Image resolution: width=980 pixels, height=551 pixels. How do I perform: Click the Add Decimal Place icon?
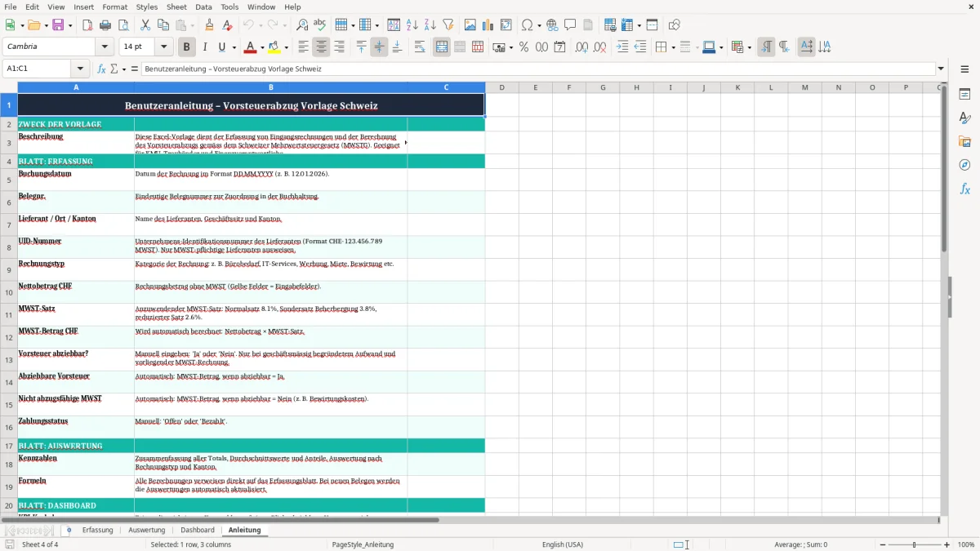582,47
